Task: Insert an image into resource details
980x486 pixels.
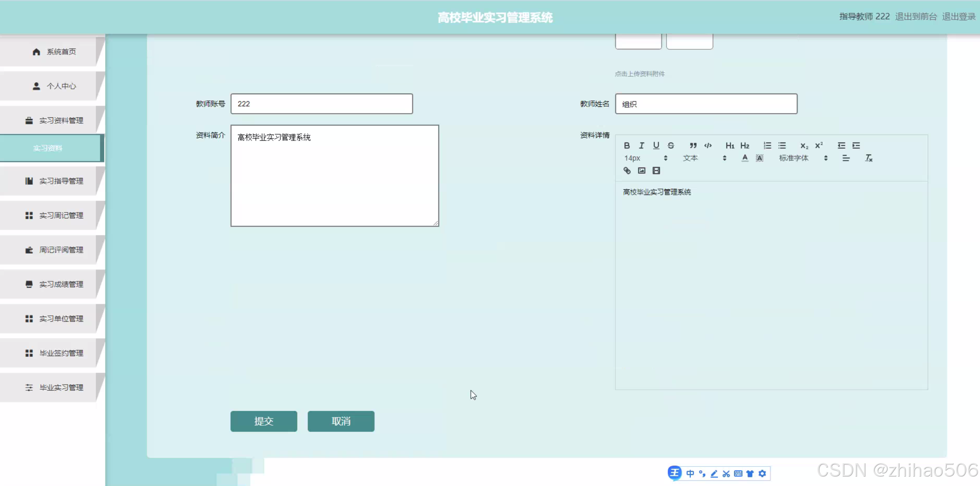Action: tap(641, 171)
